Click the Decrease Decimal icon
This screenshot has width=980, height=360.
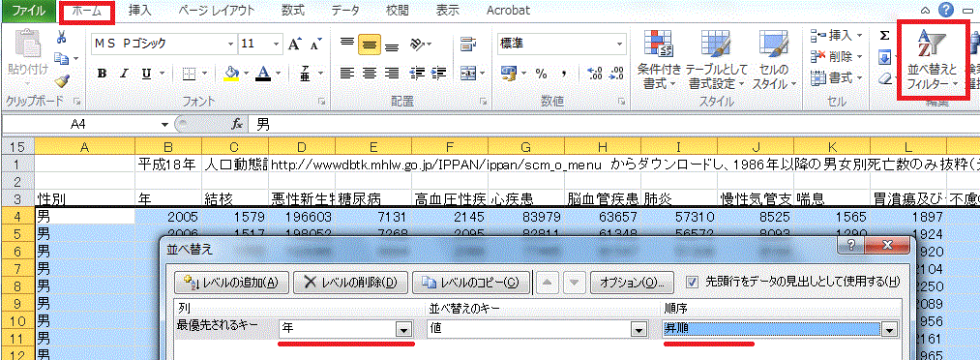point(617,74)
